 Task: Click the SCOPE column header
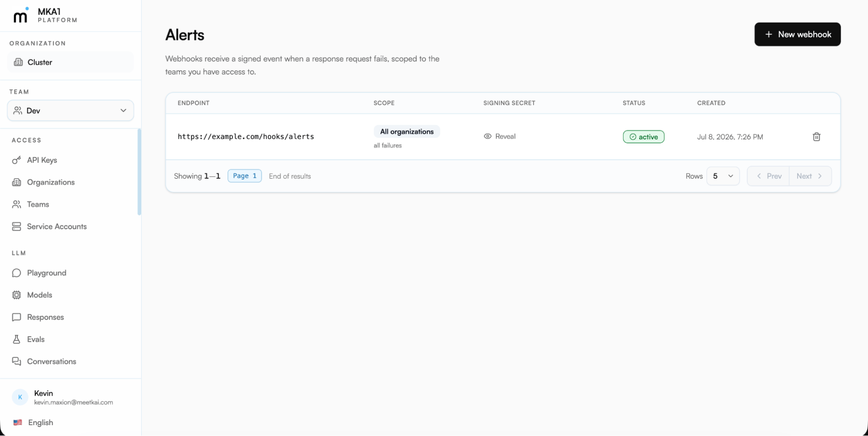click(384, 103)
